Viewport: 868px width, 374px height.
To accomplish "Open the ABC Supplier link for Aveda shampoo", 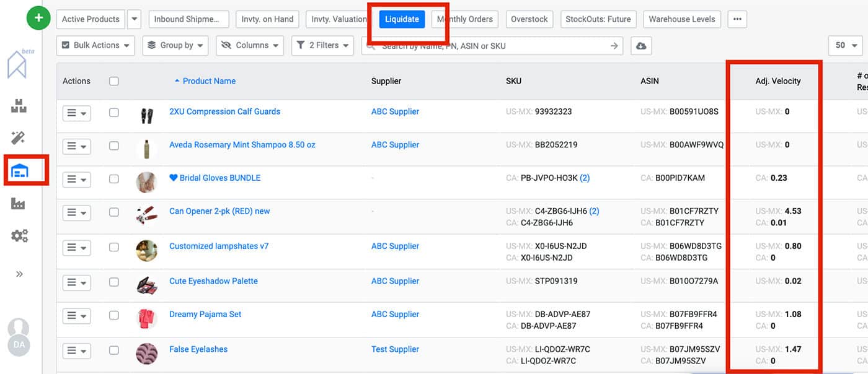I will click(395, 144).
